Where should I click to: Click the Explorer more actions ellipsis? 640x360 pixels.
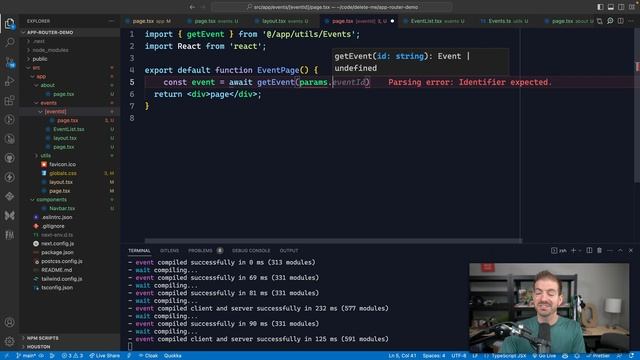coord(111,21)
